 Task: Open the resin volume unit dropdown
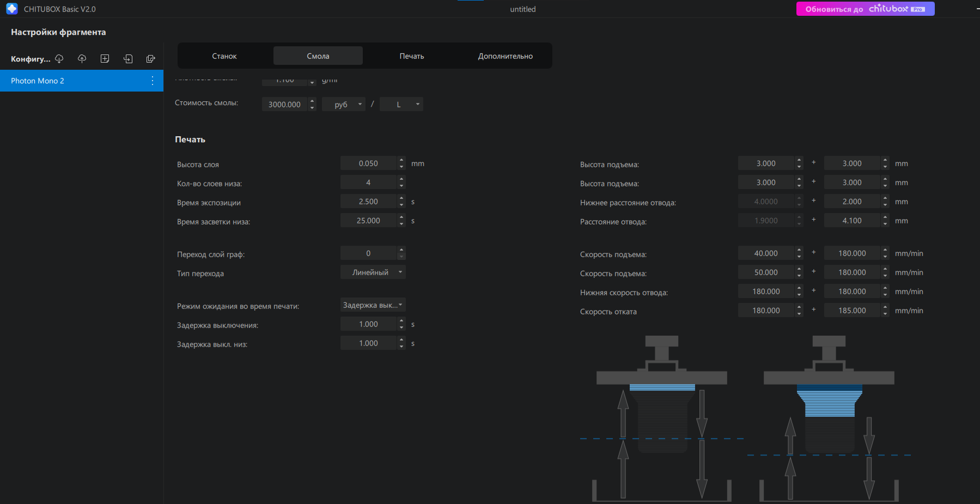[x=401, y=104]
